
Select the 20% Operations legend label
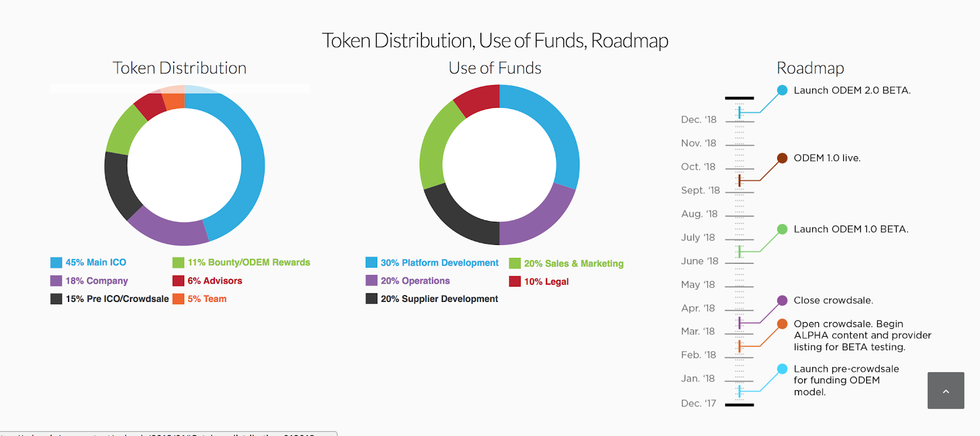[415, 280]
